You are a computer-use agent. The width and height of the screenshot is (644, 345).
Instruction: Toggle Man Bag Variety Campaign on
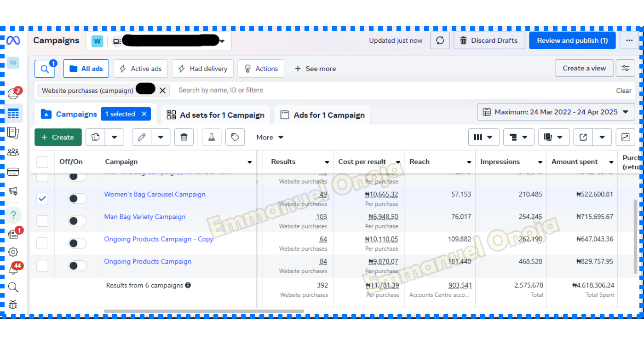tap(77, 221)
